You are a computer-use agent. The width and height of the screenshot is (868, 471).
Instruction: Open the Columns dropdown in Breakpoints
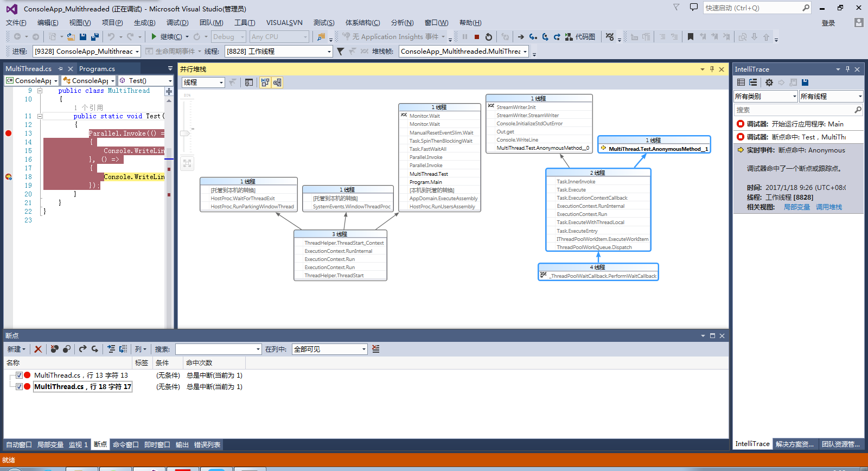(141, 349)
